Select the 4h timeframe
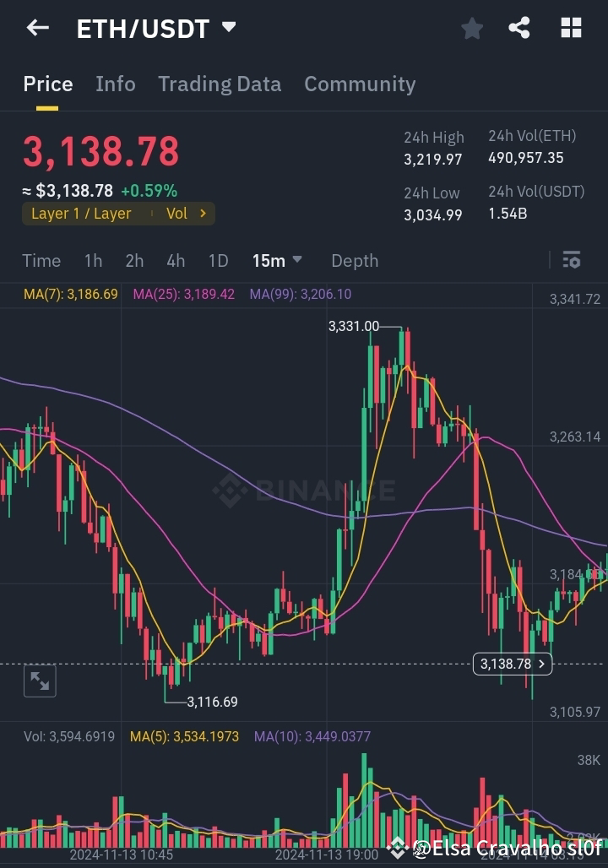608x868 pixels. 176,260
